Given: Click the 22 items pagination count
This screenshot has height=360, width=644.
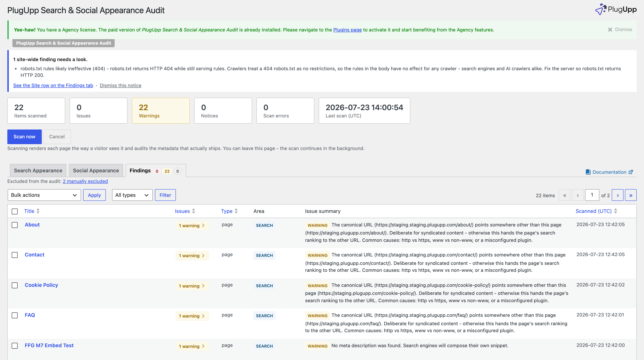Looking at the screenshot, I should pos(545,196).
